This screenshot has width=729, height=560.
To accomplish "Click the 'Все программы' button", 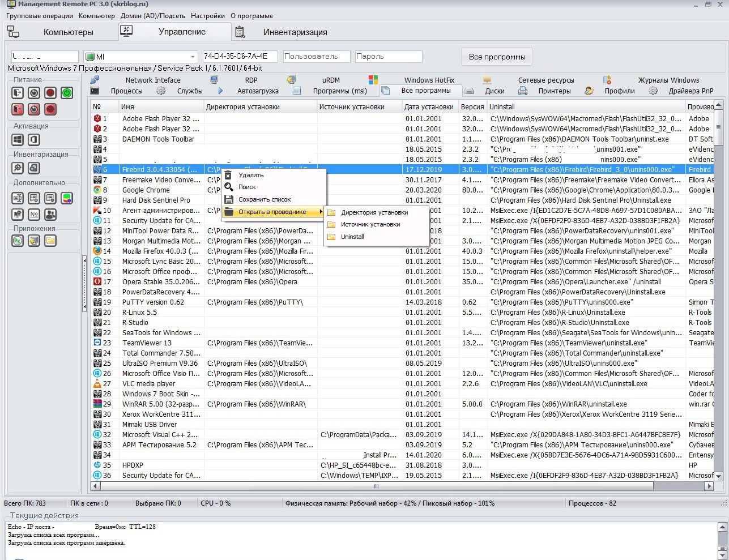I will point(497,57).
